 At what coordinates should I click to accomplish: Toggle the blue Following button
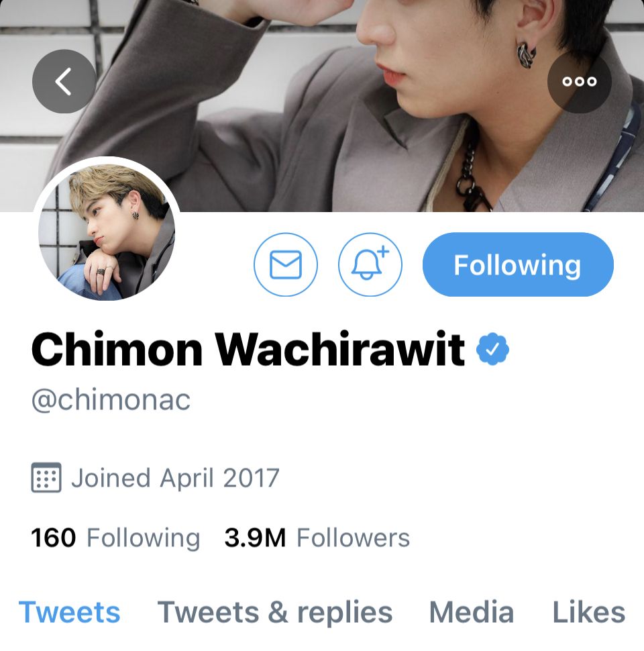tap(518, 264)
